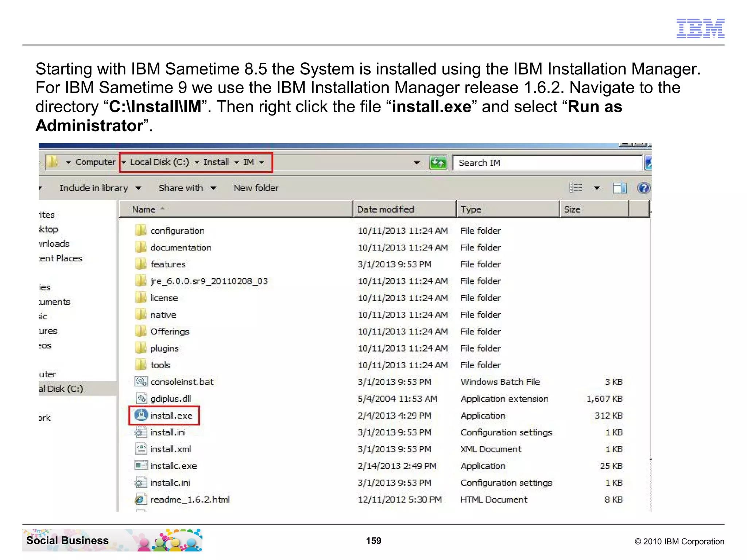Select Documents in navigation pane

click(x=54, y=302)
